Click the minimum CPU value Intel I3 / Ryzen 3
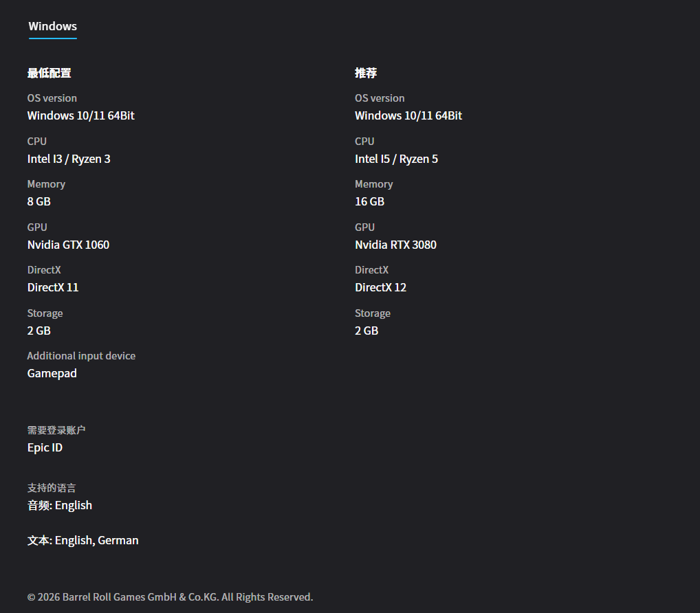This screenshot has height=613, width=700. [69, 159]
